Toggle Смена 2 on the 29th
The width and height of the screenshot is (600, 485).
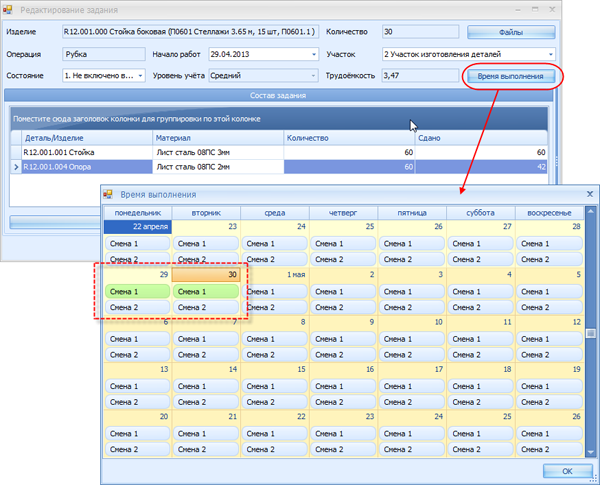pos(137,307)
